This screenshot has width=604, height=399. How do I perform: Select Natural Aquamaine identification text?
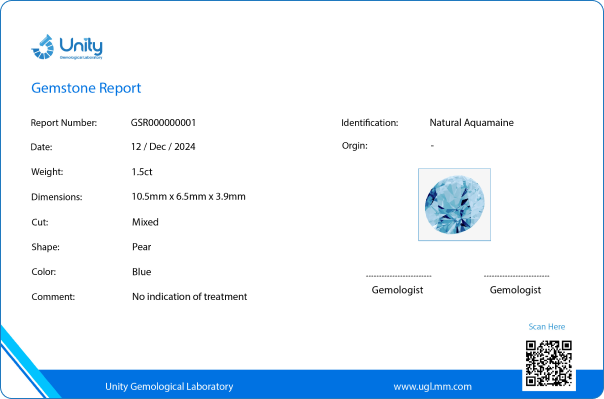471,122
